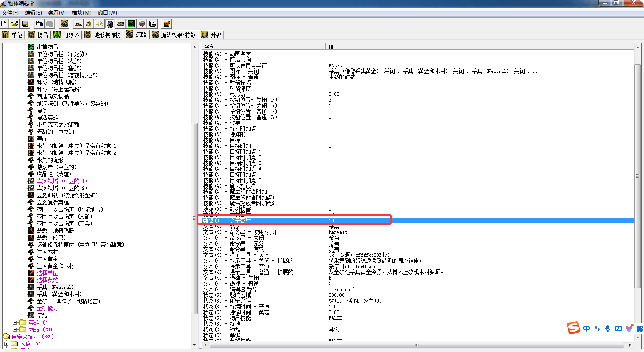644x352 pixels.
Task: Click the Copy toolbar button
Action: (39, 23)
